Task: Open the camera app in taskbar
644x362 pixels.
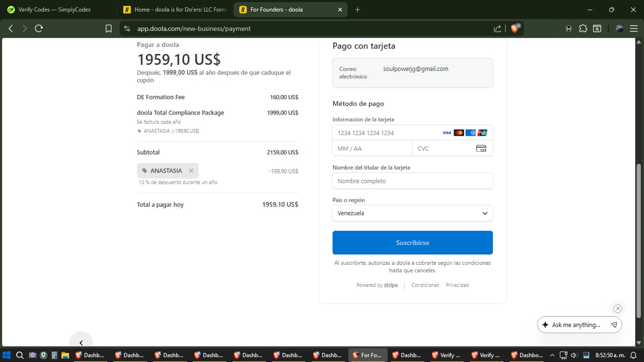Action: tap(33, 355)
